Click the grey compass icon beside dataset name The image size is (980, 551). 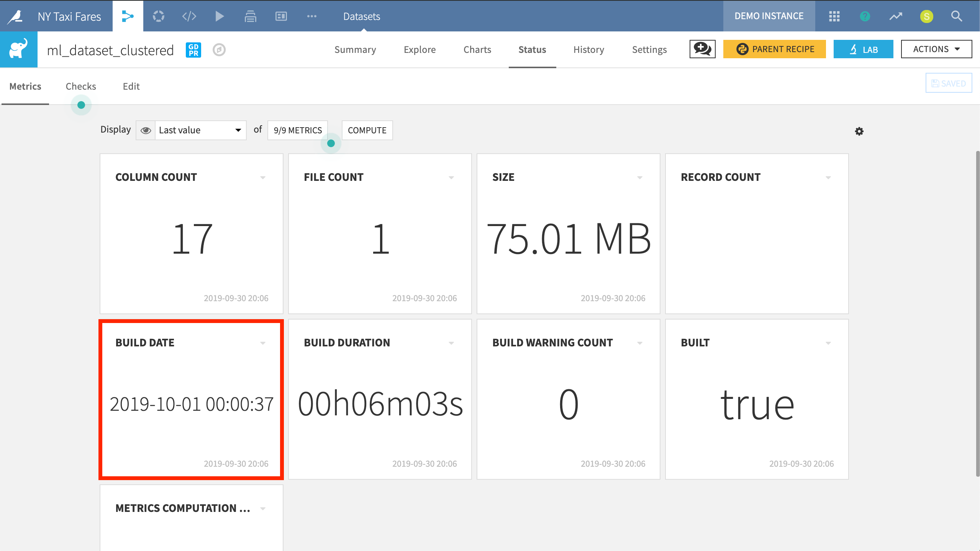coord(219,50)
